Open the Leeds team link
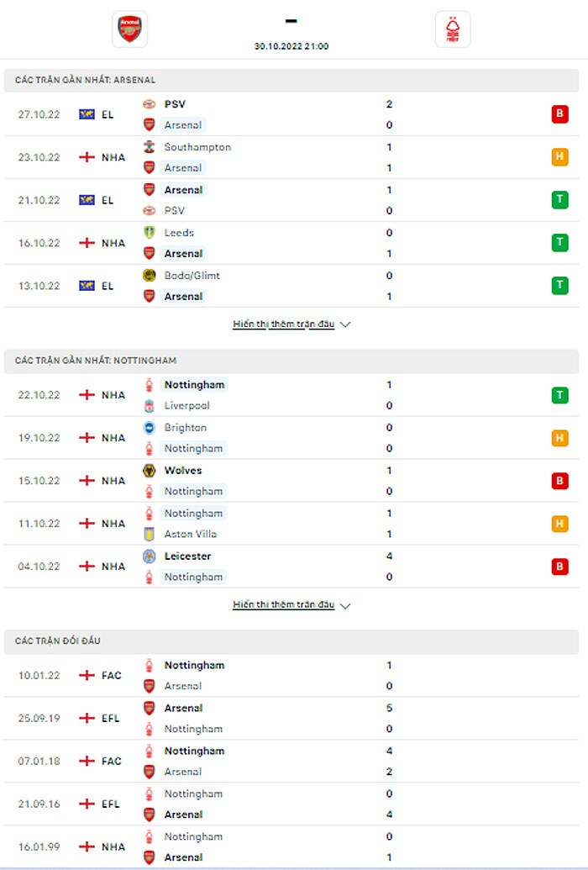 (179, 233)
